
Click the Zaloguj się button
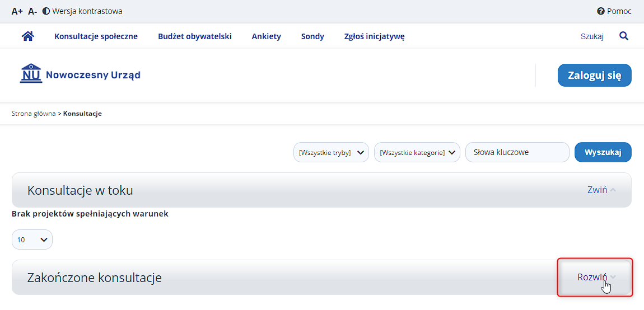click(x=594, y=75)
